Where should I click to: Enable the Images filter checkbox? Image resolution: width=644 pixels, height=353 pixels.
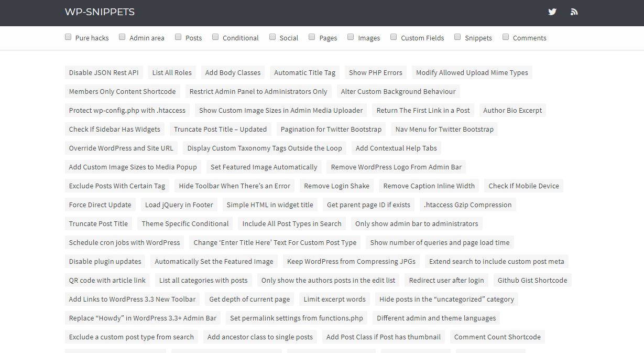(351, 37)
